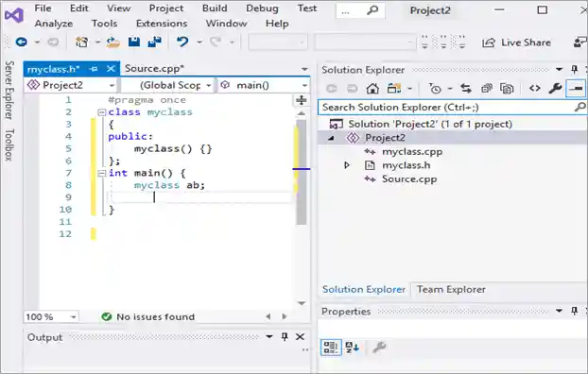Image resolution: width=588 pixels, height=374 pixels.
Task: Select the Solution Explorer bottom tab
Action: [364, 289]
